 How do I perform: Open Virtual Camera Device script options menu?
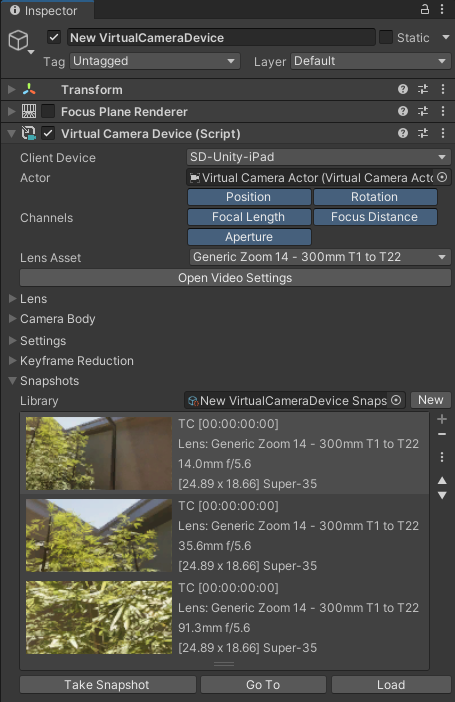click(x=442, y=133)
